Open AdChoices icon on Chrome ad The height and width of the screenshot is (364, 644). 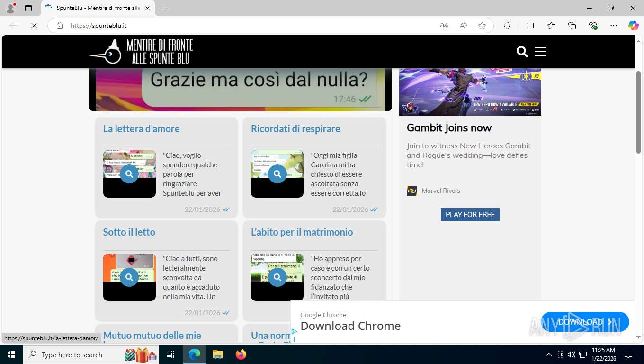[294, 332]
